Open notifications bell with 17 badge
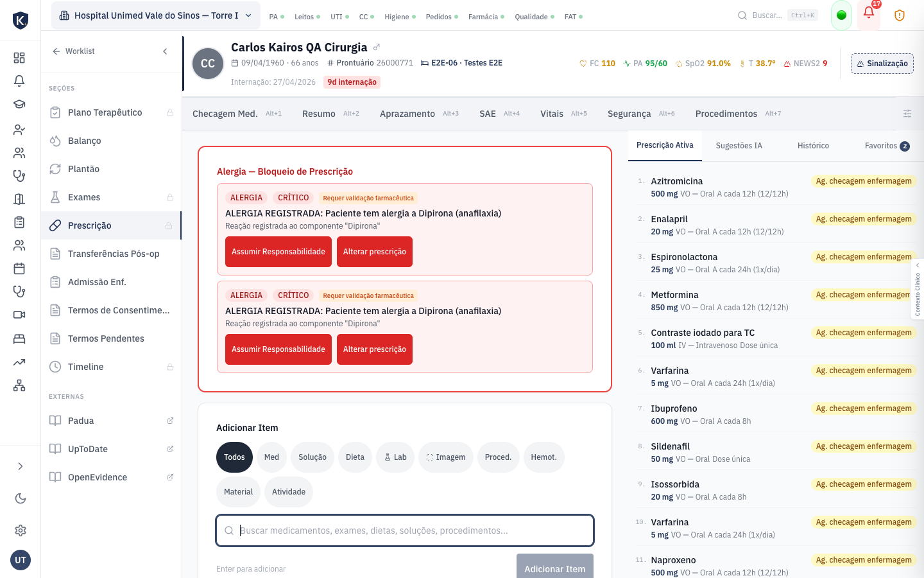 (x=869, y=13)
